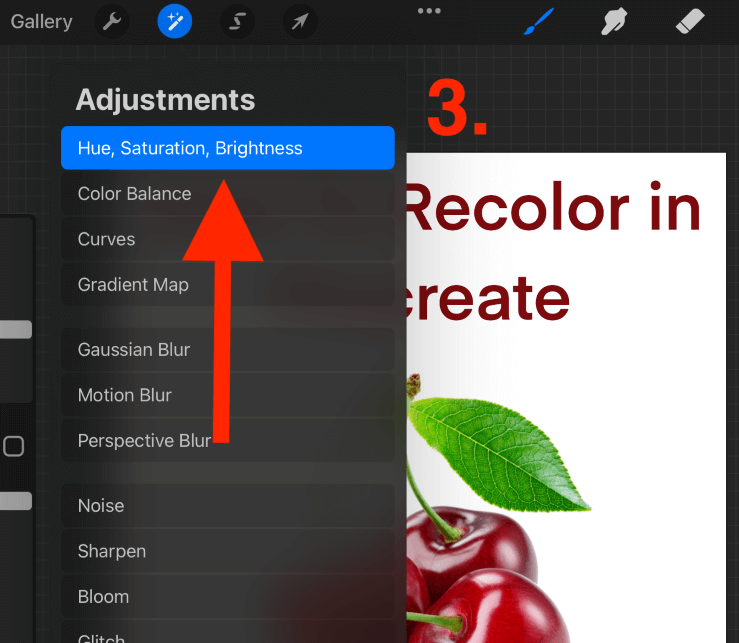The width and height of the screenshot is (739, 643).
Task: Select Hue, Saturation, Brightness adjustment
Action: [x=228, y=148]
